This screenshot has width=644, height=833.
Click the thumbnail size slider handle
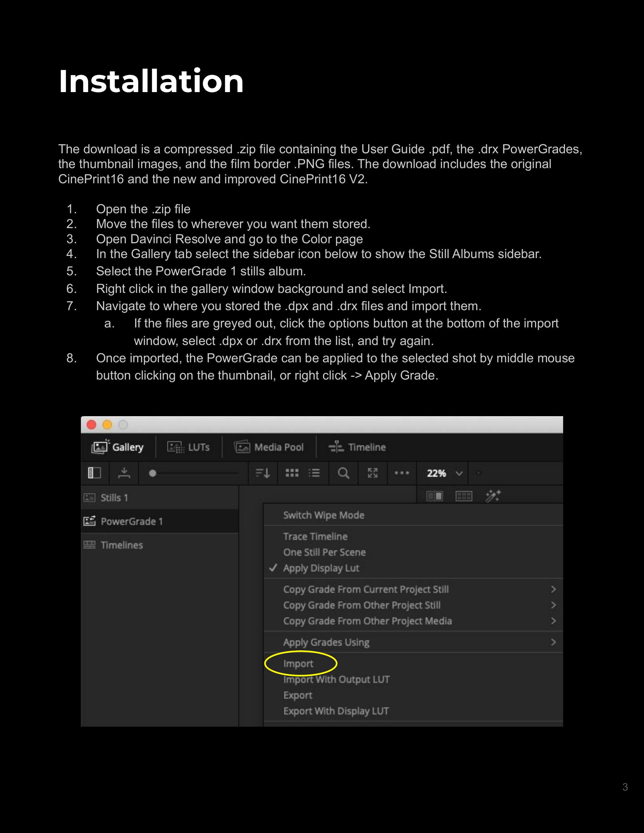[x=153, y=473]
